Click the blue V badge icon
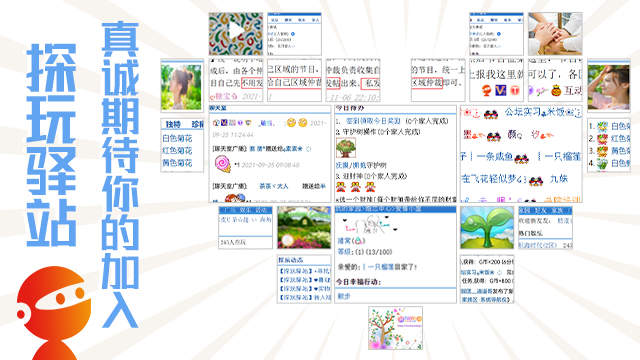The width and height of the screenshot is (640, 360). [500, 90]
